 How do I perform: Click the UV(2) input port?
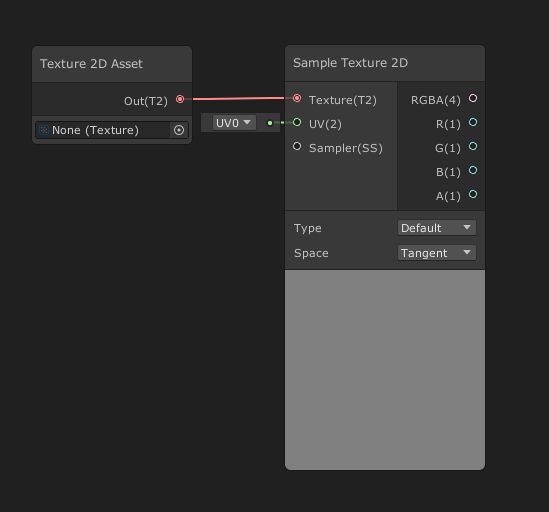pos(297,122)
